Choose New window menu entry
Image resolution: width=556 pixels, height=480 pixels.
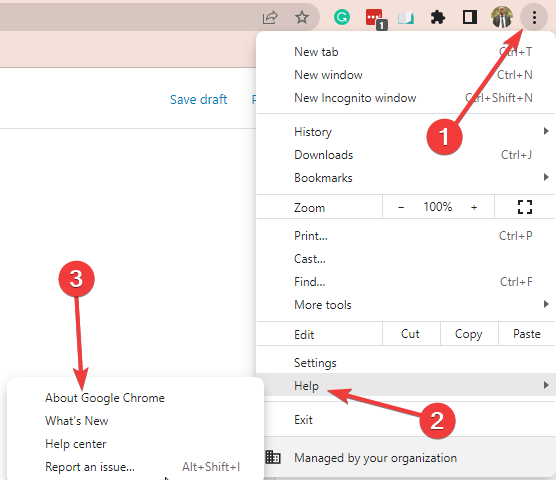coord(406,75)
